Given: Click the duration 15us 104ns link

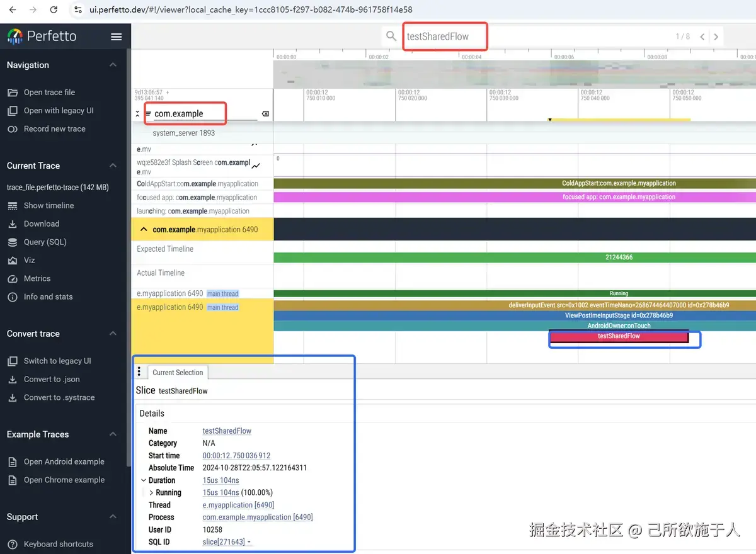Looking at the screenshot, I should pos(220,480).
